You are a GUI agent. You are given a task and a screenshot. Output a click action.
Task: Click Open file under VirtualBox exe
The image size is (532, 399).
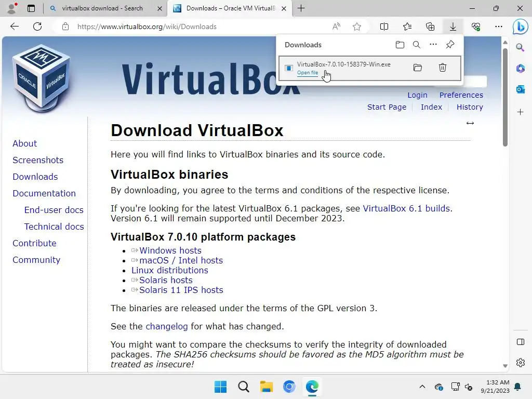coord(308,73)
